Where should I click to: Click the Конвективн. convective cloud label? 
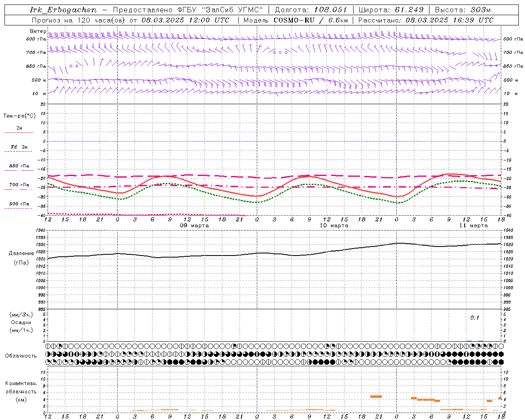coord(21,383)
